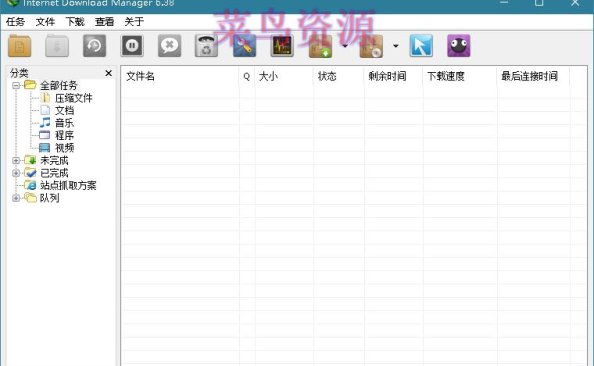Image resolution: width=594 pixels, height=366 pixels.
Task: Sort by the 大小 column header
Action: point(284,76)
